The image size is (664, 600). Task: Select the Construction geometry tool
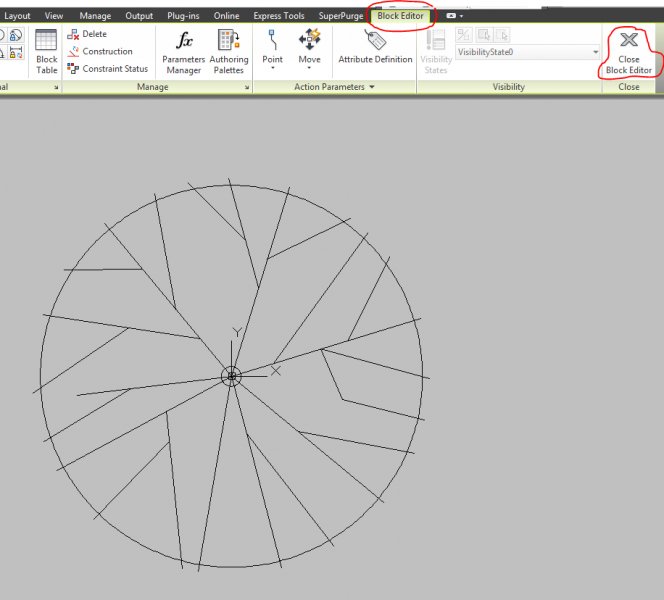tap(74, 51)
